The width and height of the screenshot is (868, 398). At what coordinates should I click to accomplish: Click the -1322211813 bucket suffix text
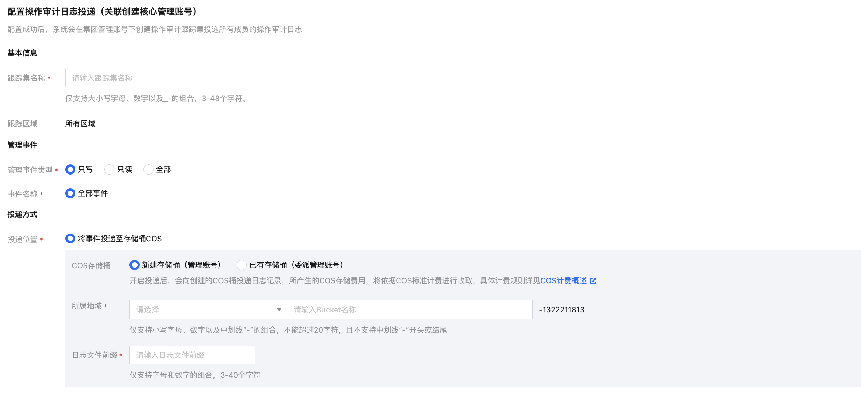[x=561, y=310]
